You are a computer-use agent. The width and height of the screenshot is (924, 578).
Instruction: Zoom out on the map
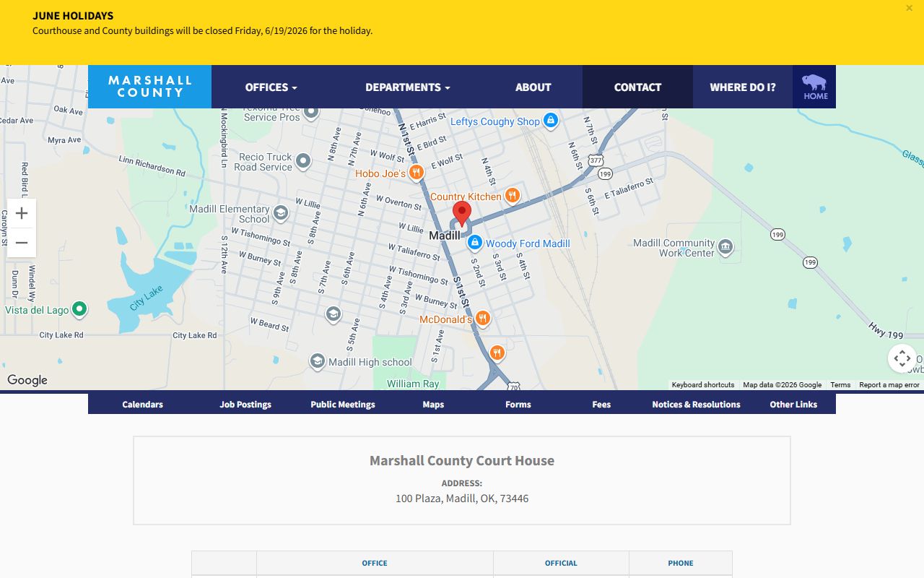(x=22, y=243)
